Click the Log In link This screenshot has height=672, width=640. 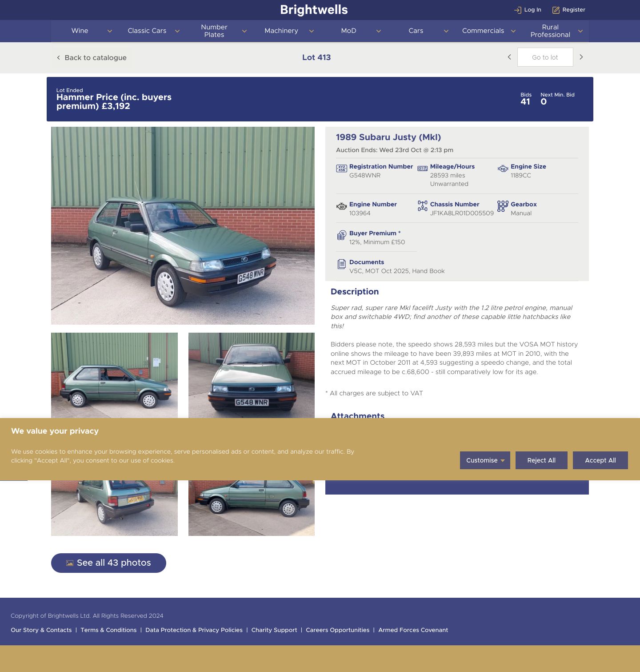point(532,10)
